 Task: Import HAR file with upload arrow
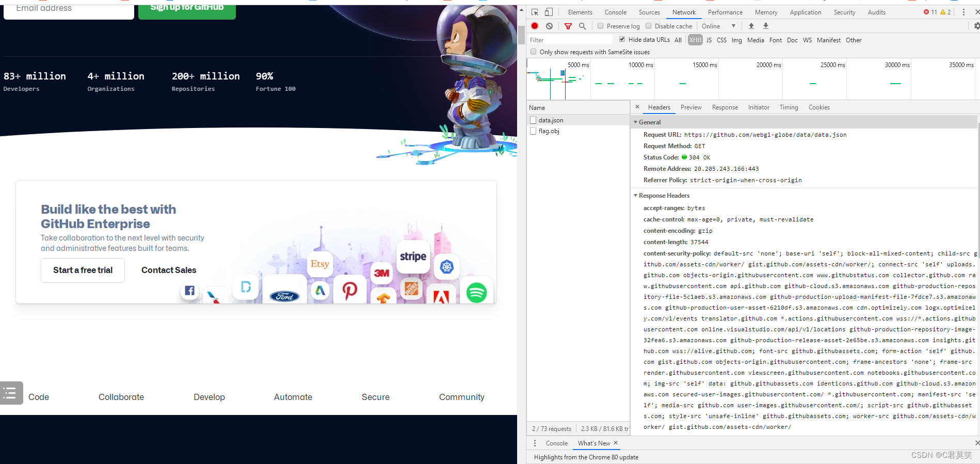tap(751, 26)
